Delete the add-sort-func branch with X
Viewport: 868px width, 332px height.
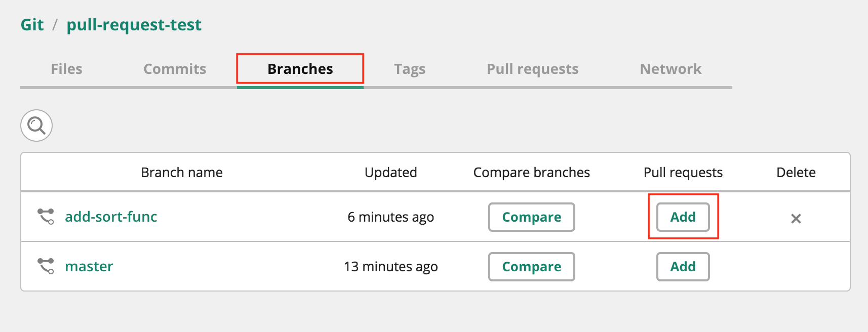coord(796,219)
